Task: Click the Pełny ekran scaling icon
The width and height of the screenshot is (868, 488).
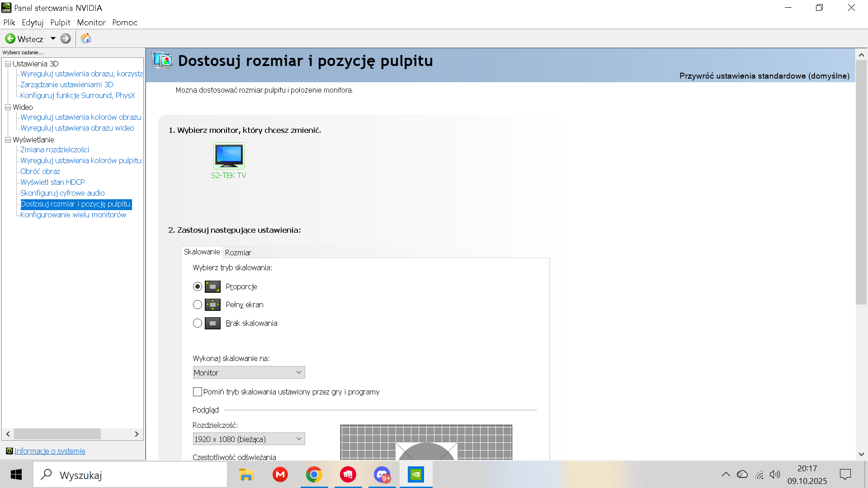Action: [x=212, y=305]
